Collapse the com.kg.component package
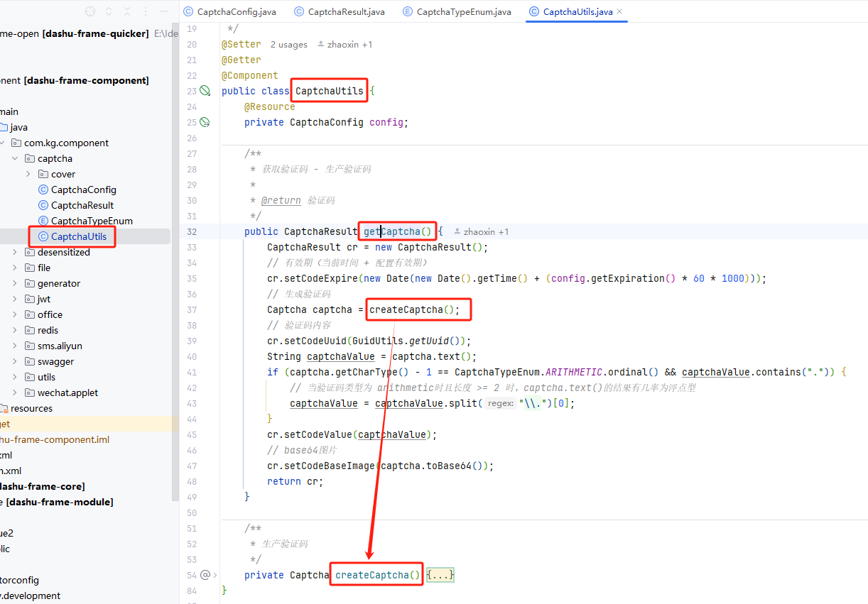Viewport: 868px width, 604px height. click(x=3, y=143)
